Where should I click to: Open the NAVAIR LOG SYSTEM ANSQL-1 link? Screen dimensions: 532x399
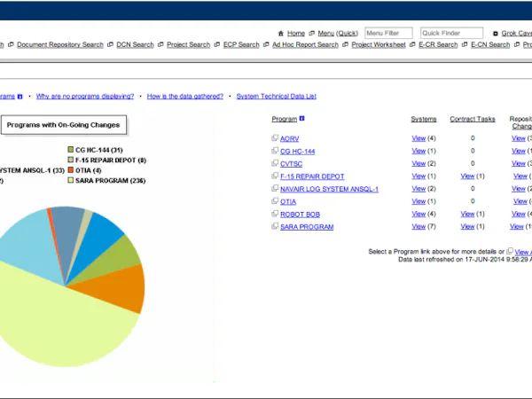coord(329,190)
